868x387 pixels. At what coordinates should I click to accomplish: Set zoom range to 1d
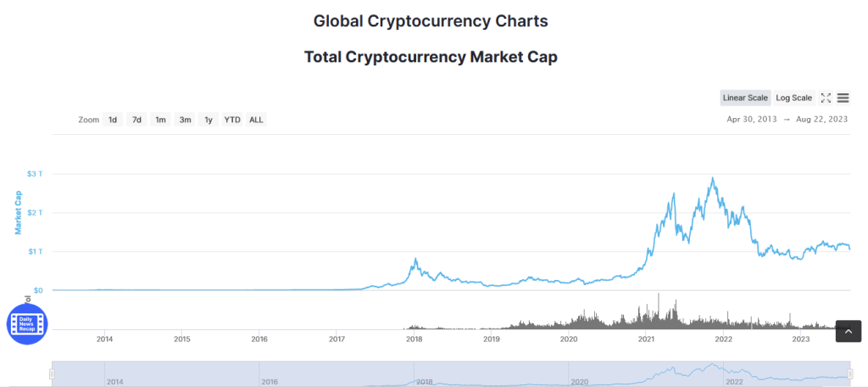(113, 119)
